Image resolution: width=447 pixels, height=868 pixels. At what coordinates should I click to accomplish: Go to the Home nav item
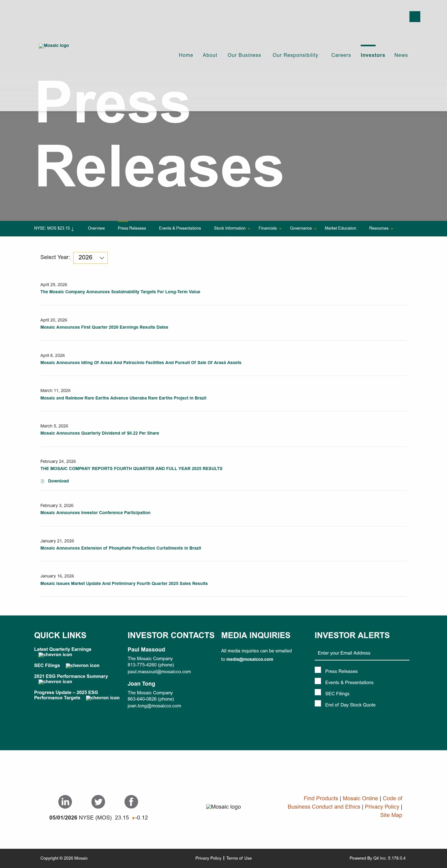pos(186,55)
